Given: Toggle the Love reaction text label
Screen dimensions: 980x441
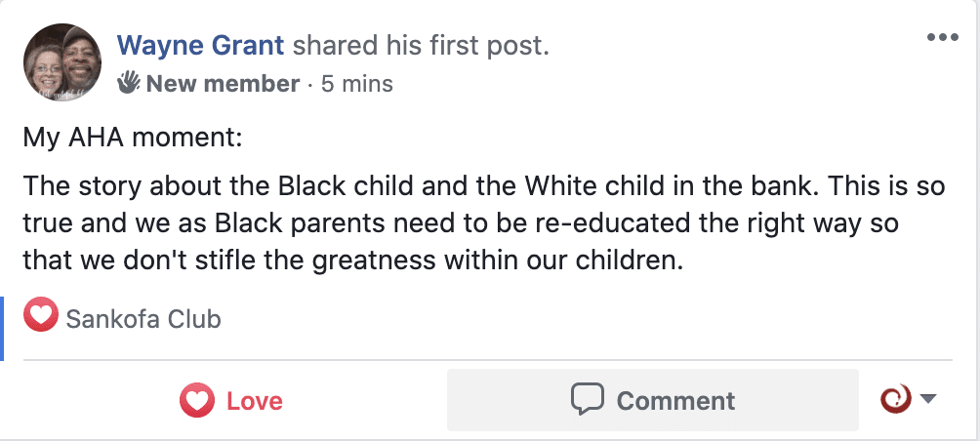Looking at the screenshot, I should pyautogui.click(x=255, y=400).
